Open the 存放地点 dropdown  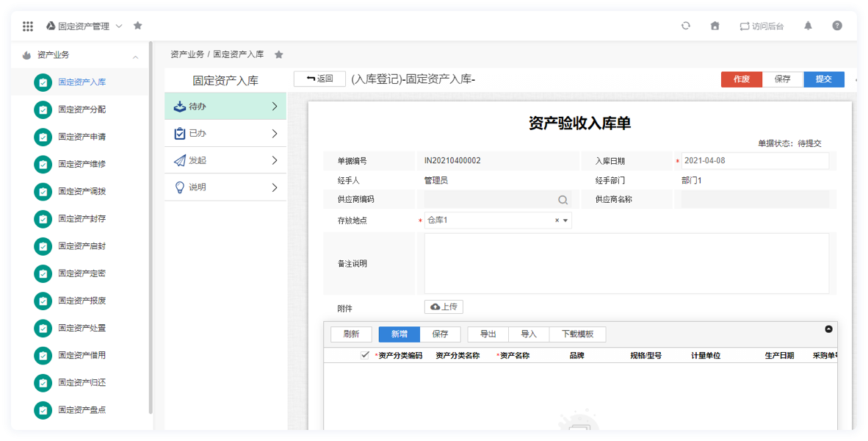point(565,219)
